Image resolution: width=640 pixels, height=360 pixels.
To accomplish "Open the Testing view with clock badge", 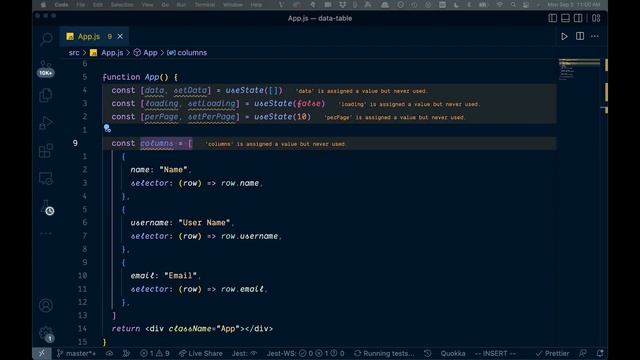I will [x=47, y=207].
